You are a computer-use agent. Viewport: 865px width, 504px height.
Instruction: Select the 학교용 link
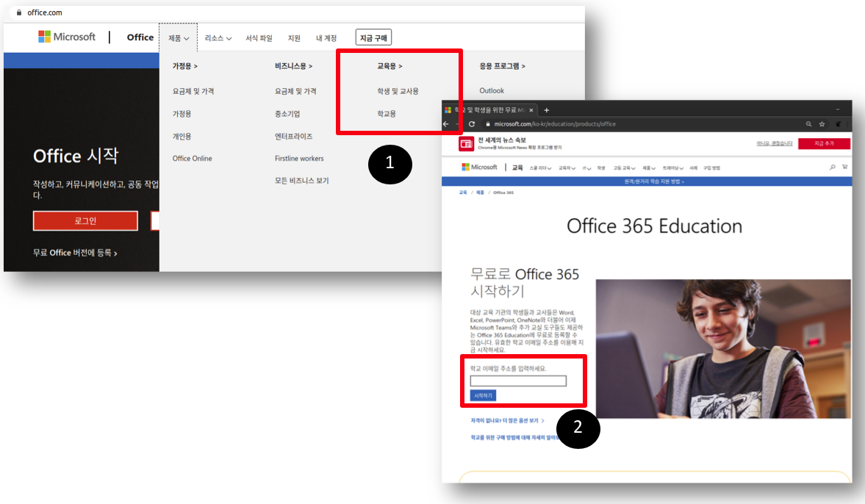tap(386, 114)
